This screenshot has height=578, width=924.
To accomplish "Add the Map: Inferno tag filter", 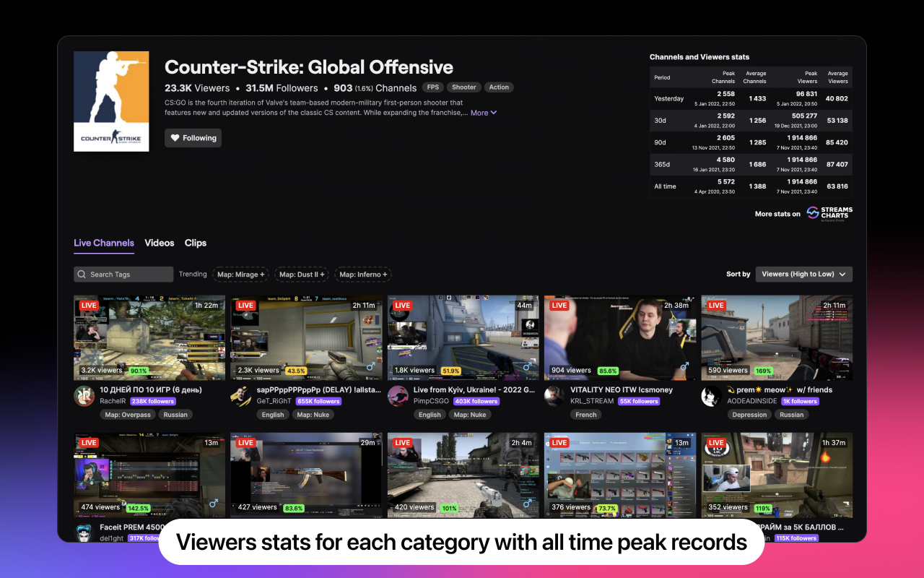I will point(362,274).
